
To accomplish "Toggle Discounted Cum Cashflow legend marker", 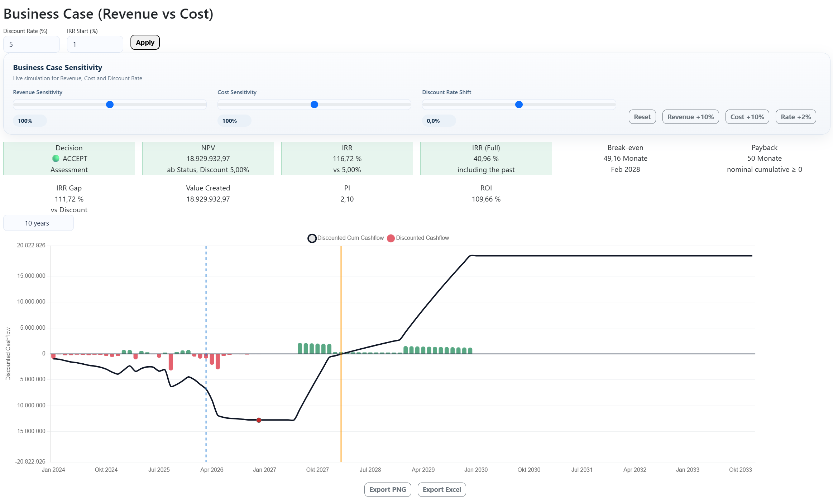I will 312,238.
